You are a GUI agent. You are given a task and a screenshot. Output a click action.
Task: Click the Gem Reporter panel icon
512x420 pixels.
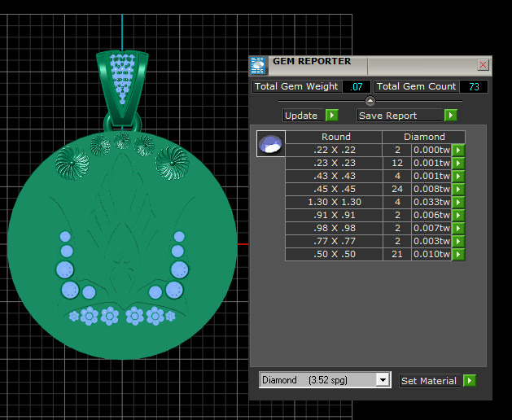[x=258, y=66]
